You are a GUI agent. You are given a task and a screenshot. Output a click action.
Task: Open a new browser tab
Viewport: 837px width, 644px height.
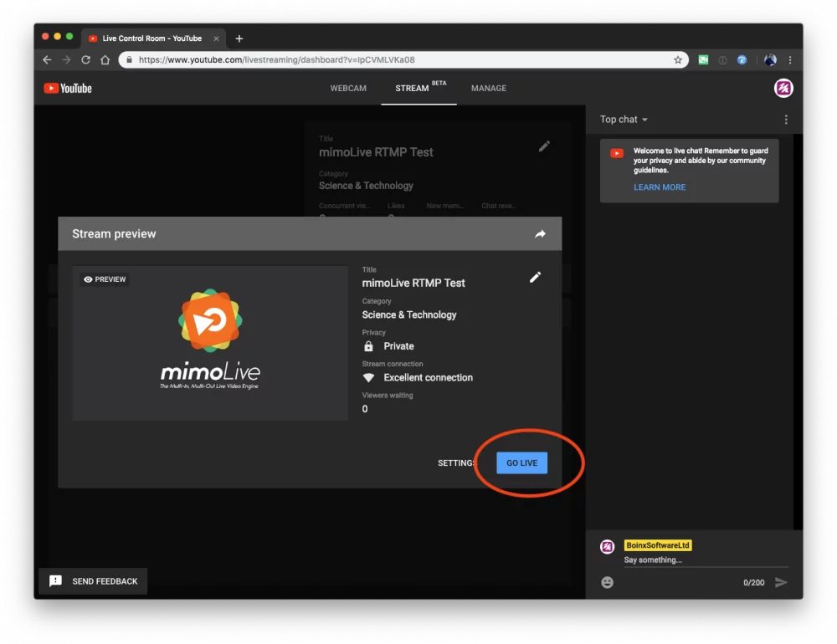point(239,38)
